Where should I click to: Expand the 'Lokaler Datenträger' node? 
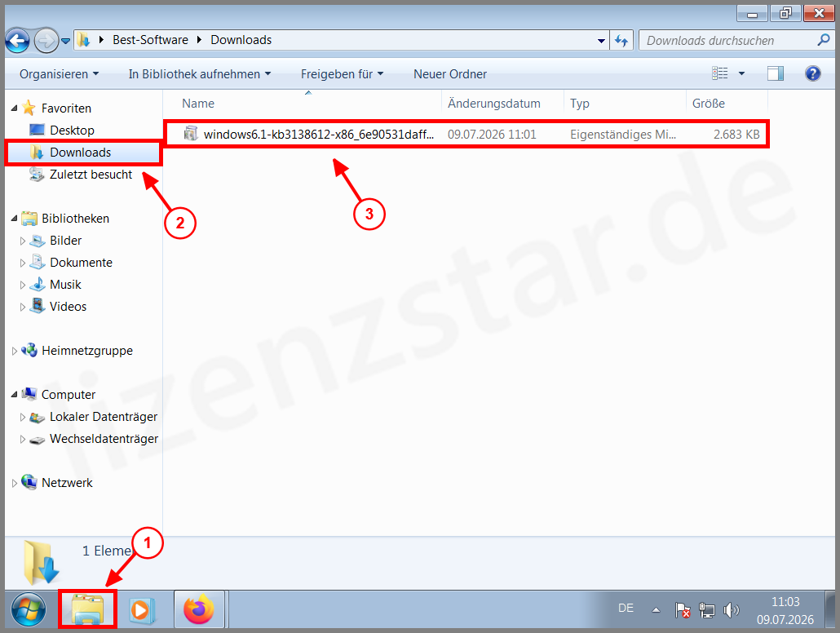[x=23, y=417]
